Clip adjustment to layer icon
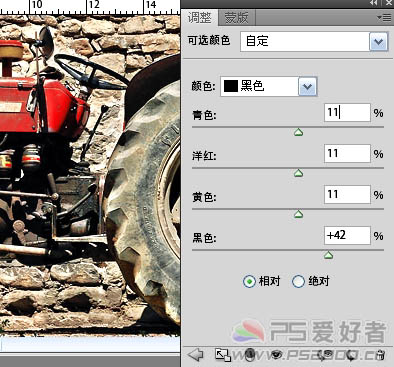 click(x=250, y=355)
